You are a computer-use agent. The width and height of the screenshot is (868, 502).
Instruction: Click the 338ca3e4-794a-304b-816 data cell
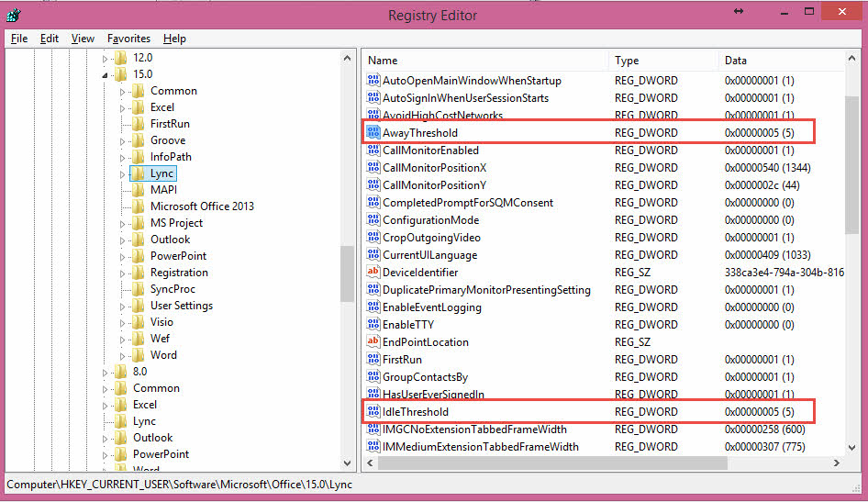(784, 273)
